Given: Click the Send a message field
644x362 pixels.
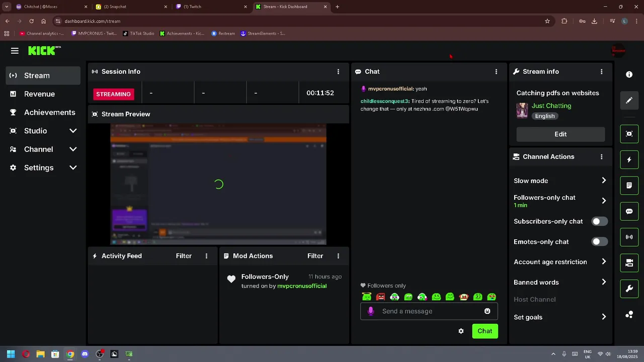Looking at the screenshot, I should coord(428,311).
